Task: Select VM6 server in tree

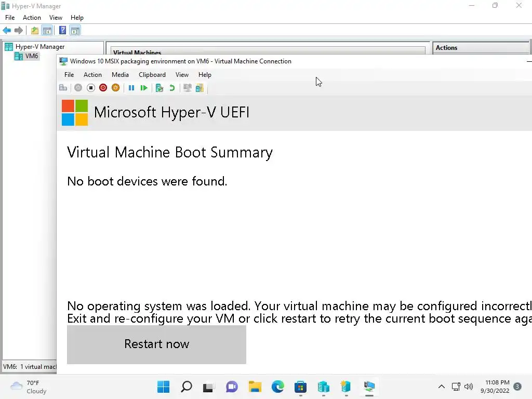Action: tap(27, 56)
